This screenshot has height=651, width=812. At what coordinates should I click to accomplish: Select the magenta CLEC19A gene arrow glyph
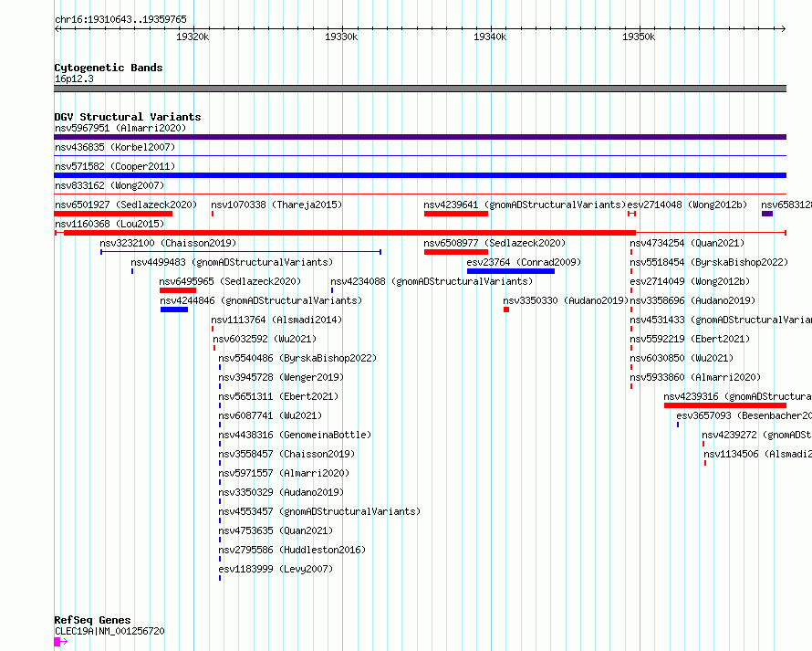pyautogui.click(x=60, y=642)
